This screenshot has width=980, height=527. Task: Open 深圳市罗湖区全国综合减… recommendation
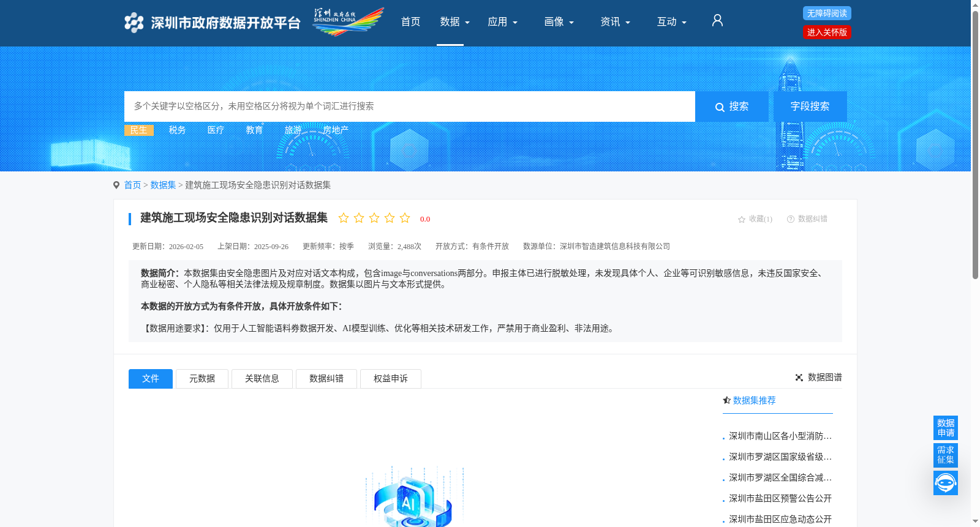[780, 478]
